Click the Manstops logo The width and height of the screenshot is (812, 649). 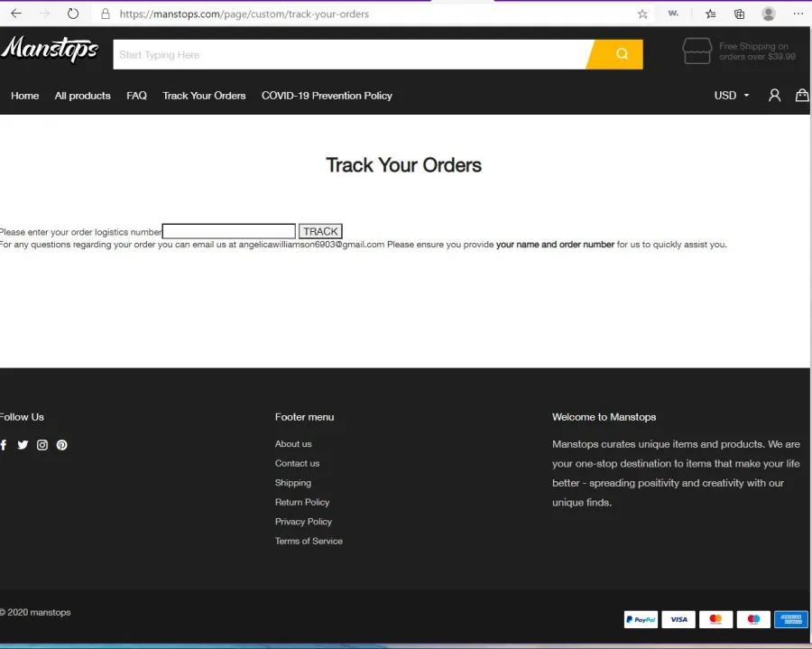tap(50, 50)
